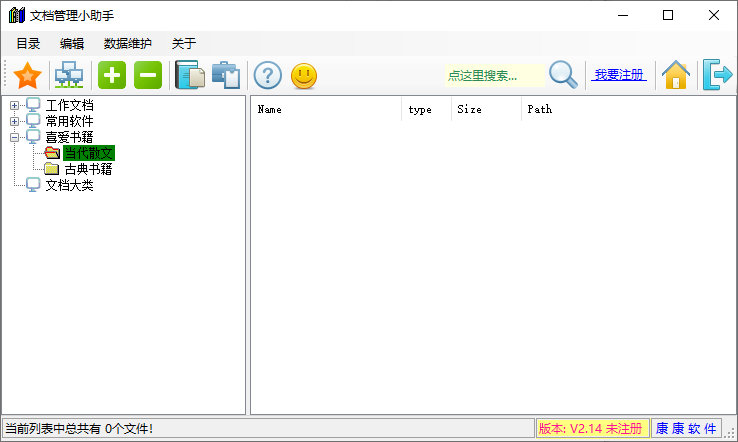Go home using the house icon
Screen dimensions: 738x442
point(676,75)
